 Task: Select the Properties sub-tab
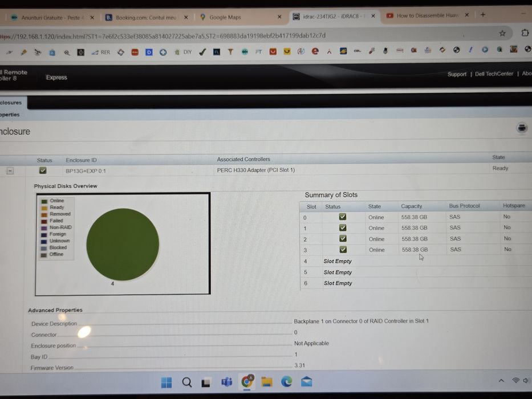[10, 115]
